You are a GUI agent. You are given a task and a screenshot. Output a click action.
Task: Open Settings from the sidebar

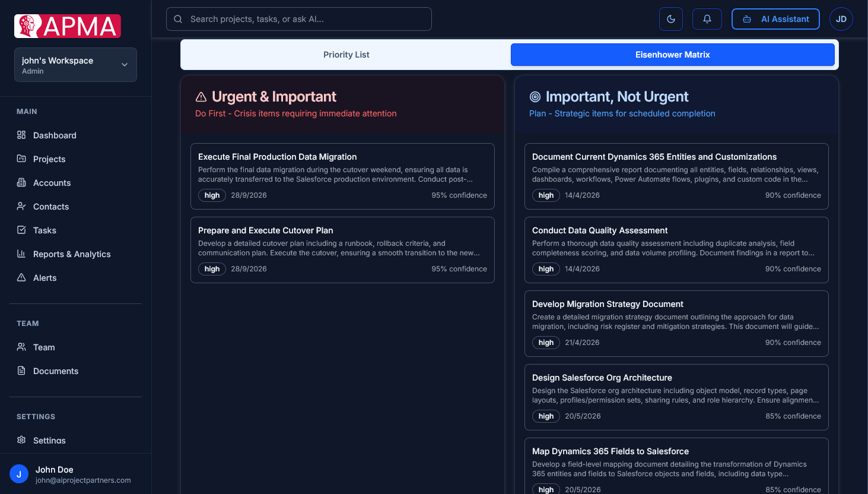(x=48, y=440)
